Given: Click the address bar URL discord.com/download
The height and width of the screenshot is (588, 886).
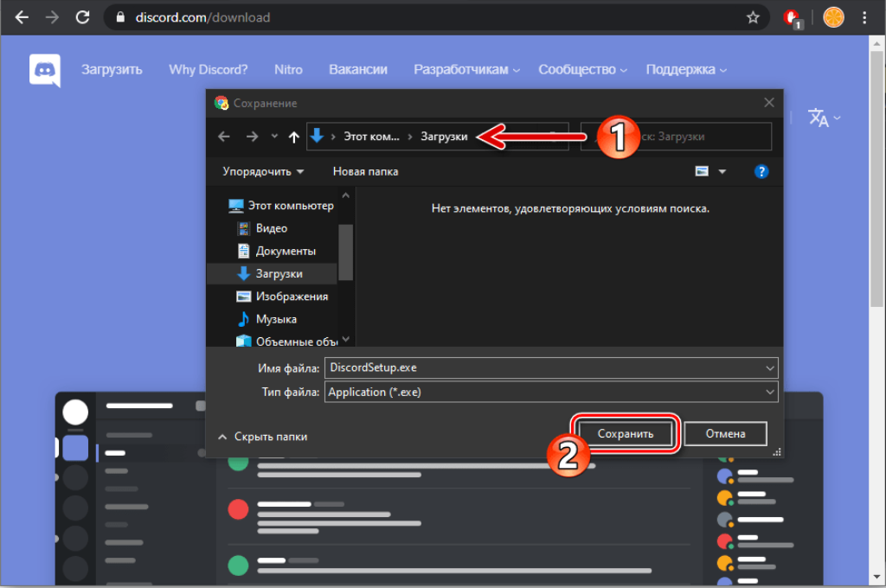Looking at the screenshot, I should point(202,17).
